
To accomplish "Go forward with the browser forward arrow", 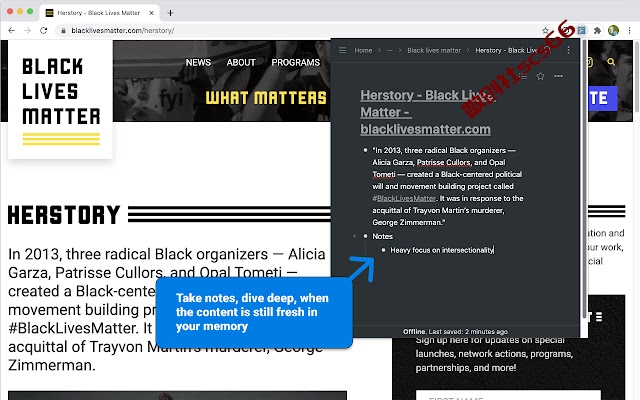I will (x=27, y=31).
